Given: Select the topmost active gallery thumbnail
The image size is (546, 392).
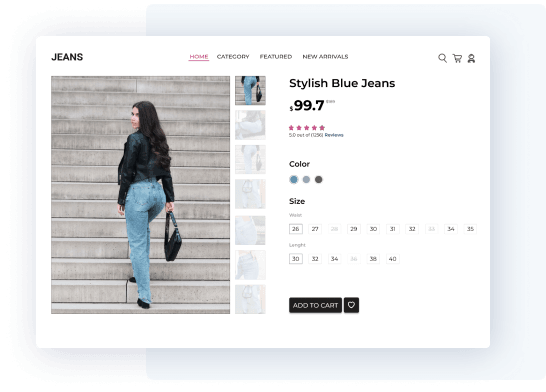Looking at the screenshot, I should pyautogui.click(x=250, y=91).
